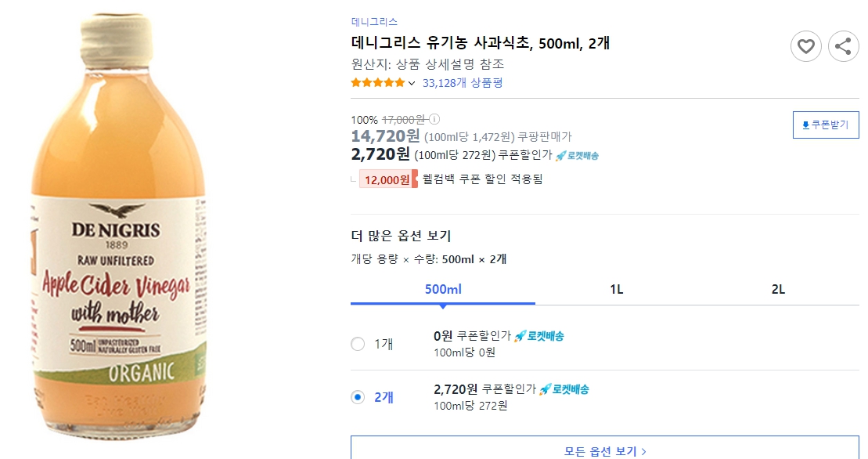Image resolution: width=868 pixels, height=459 pixels.
Task: Switch to the 2L tab
Action: (777, 289)
